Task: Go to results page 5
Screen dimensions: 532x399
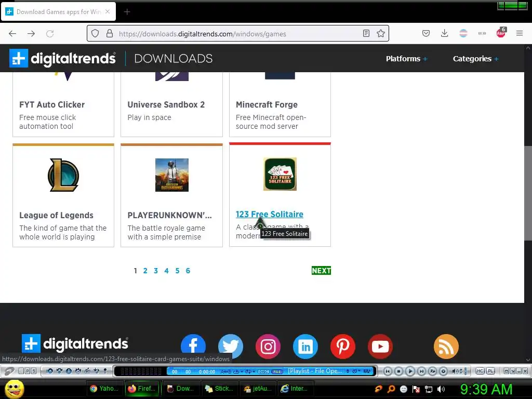Action: [177, 271]
